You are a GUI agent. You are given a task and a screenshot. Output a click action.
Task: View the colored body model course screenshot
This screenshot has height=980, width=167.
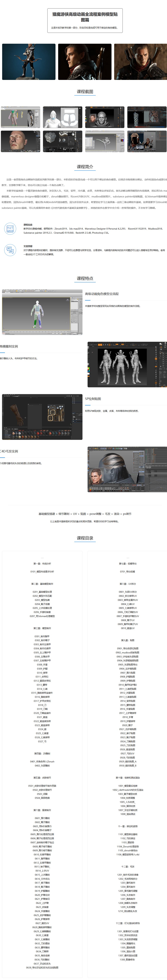click(21, 117)
